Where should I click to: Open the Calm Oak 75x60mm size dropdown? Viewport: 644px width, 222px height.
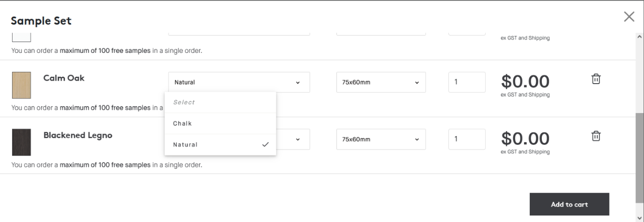tap(381, 82)
